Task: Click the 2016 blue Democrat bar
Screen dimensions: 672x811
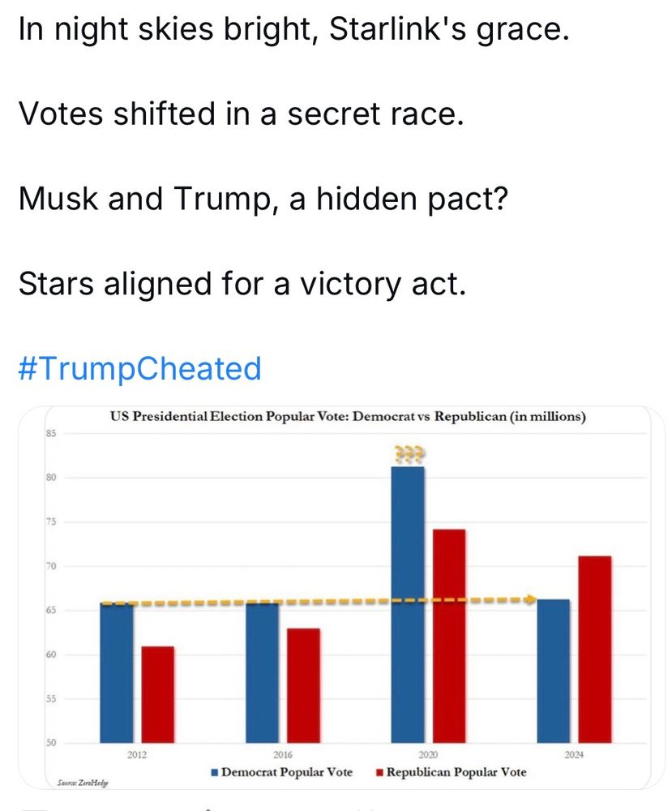Action: pyautogui.click(x=262, y=673)
